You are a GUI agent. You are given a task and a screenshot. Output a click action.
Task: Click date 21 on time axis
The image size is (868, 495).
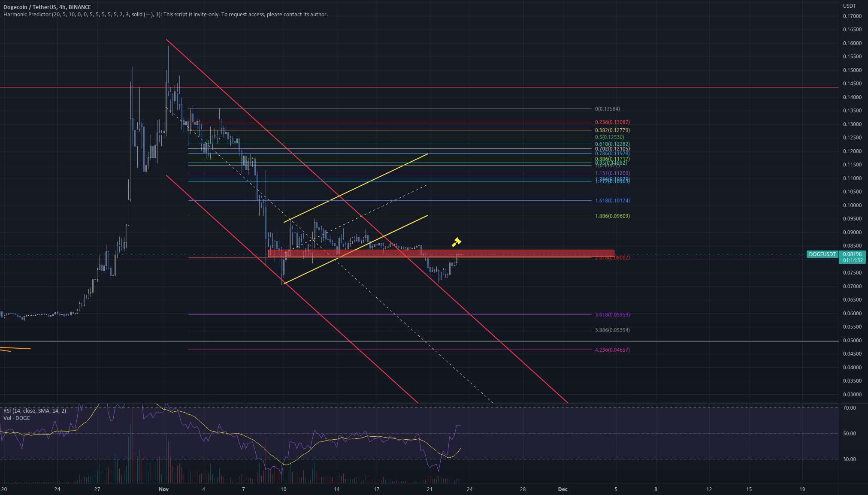429,489
